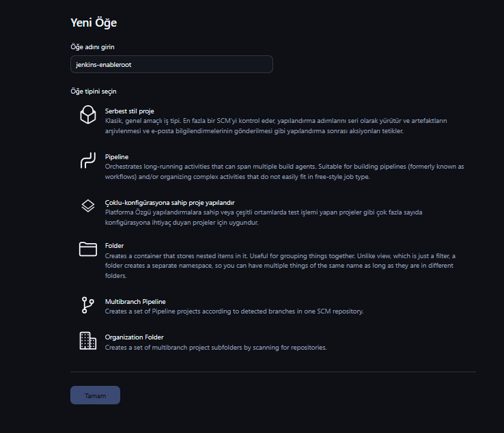The height and width of the screenshot is (433, 504).
Task: Click the Serbest stil proje description
Action: (275, 126)
